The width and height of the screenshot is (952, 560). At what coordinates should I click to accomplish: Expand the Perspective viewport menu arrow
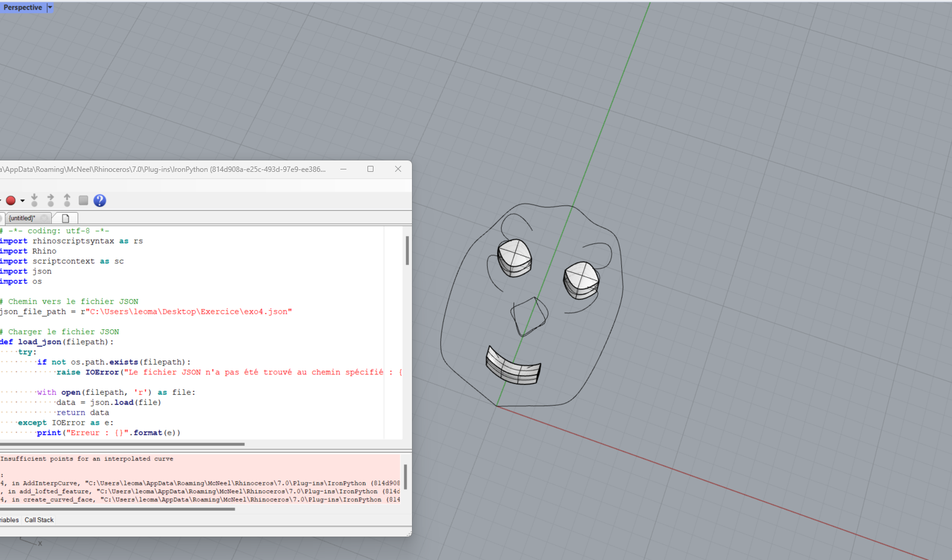[x=50, y=7]
